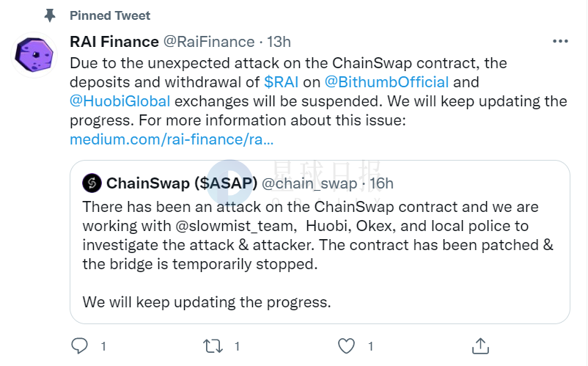Click the ChainSwap black logo avatar

tap(92, 183)
